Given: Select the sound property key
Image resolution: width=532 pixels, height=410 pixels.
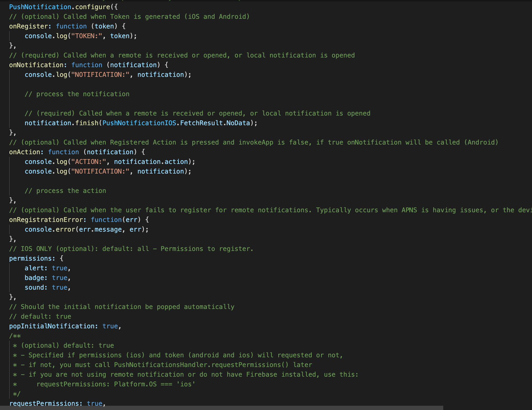Looking at the screenshot, I should tap(34, 287).
